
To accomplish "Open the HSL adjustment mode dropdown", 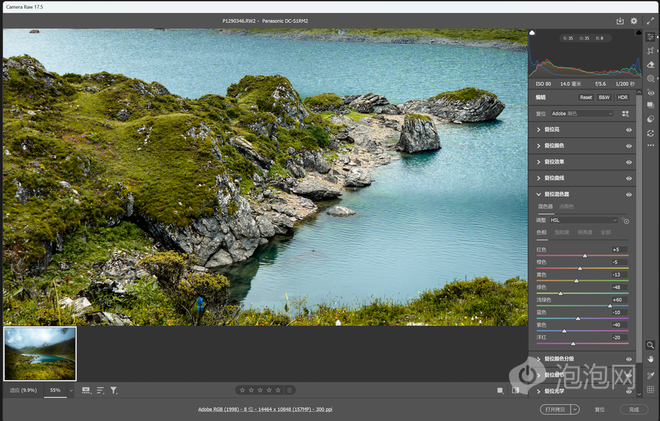I will [585, 220].
